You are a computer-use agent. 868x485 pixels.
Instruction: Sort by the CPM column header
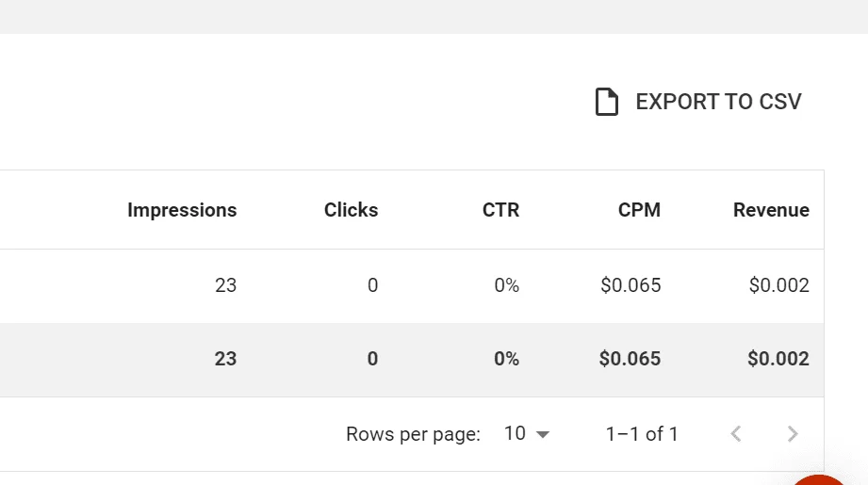click(639, 210)
